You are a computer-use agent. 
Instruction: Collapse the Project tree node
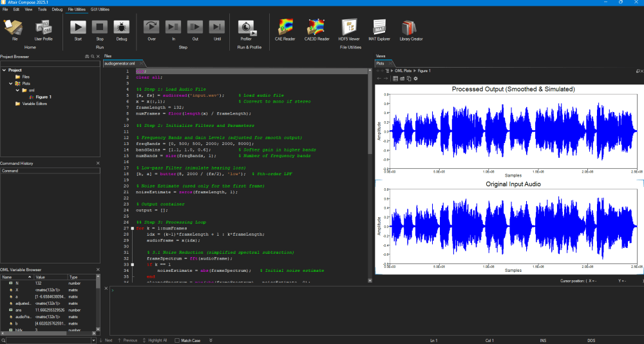4,70
